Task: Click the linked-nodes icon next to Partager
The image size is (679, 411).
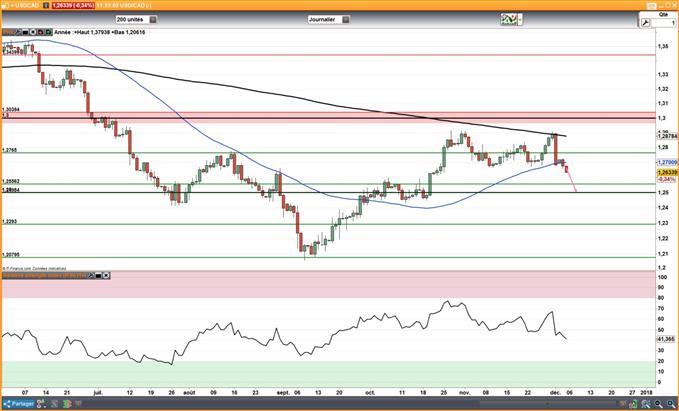Action: (41, 404)
